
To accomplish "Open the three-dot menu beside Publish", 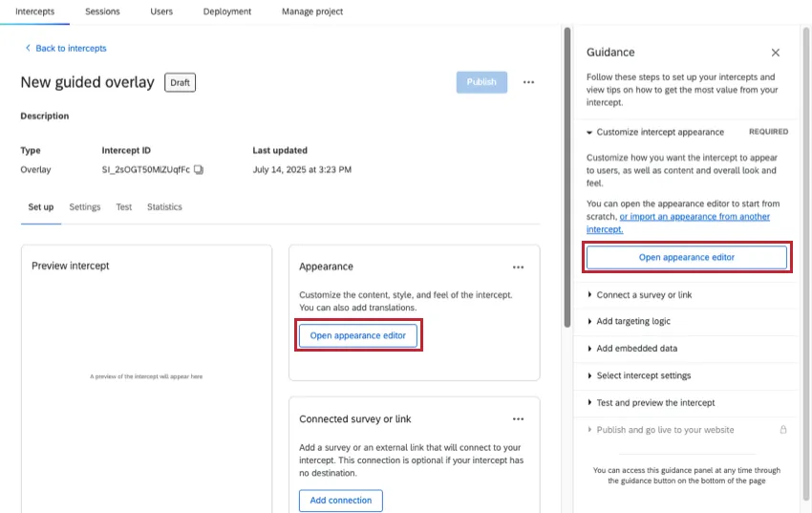I will [528, 82].
